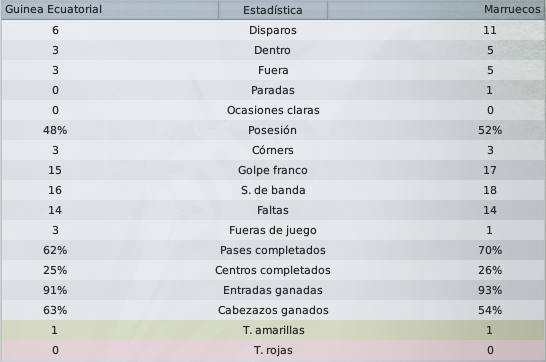
Task: Click the yellow T. amarillas row
Action: [273, 330]
